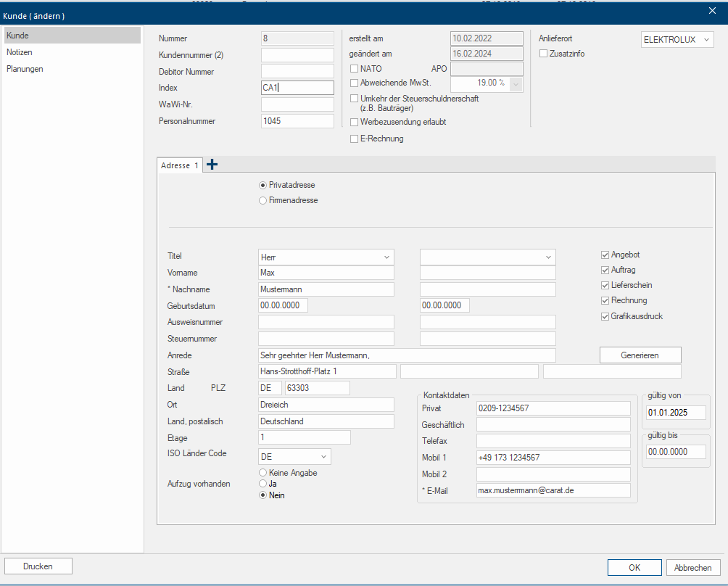This screenshot has height=586, width=728.
Task: Click the Abbrechen button
Action: pyautogui.click(x=693, y=567)
